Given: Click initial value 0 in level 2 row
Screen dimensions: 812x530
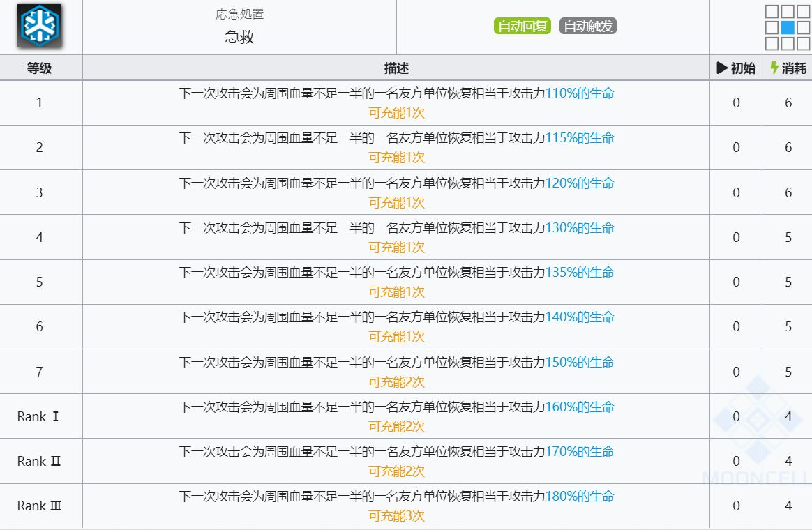Looking at the screenshot, I should click(736, 148).
